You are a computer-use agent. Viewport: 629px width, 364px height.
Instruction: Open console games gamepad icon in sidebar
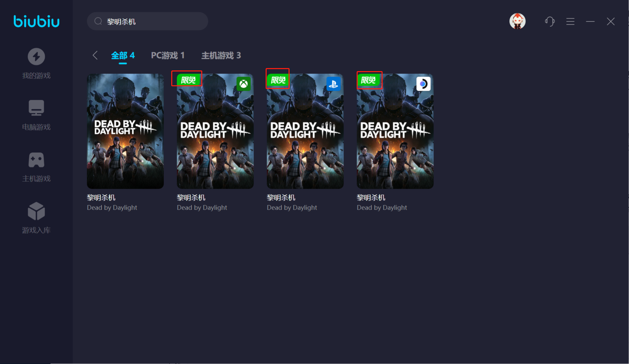pos(36,160)
